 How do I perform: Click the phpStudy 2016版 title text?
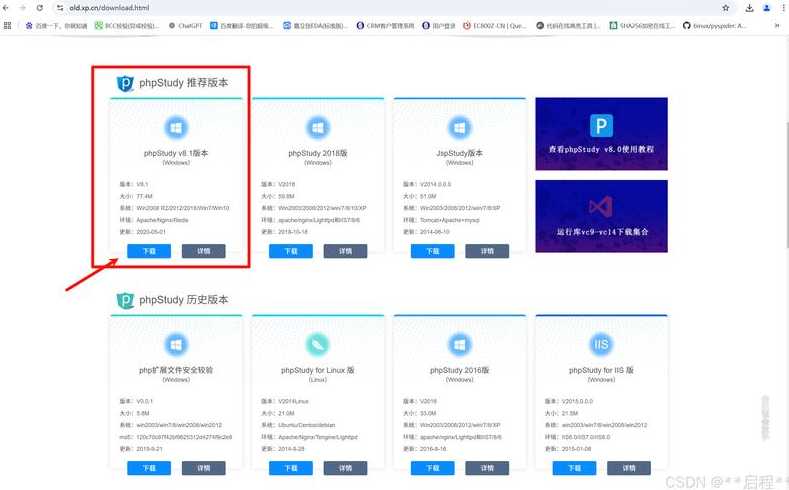[459, 370]
